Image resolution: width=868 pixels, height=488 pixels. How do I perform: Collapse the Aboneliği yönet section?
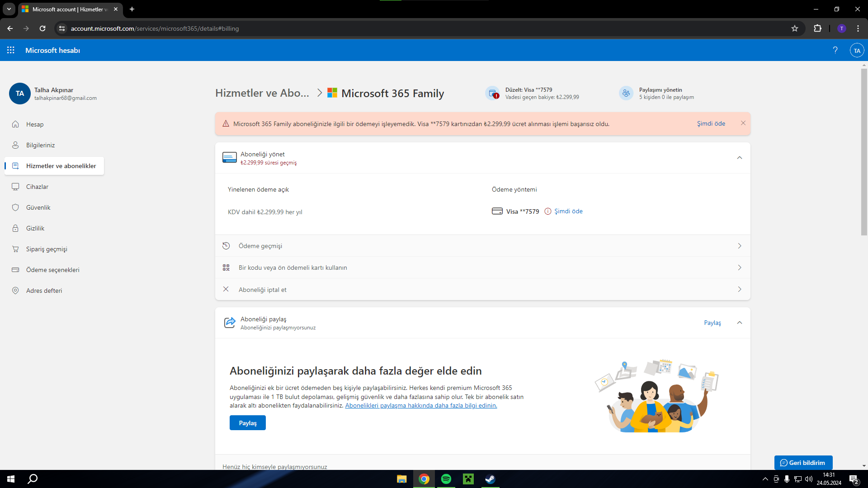pyautogui.click(x=740, y=158)
